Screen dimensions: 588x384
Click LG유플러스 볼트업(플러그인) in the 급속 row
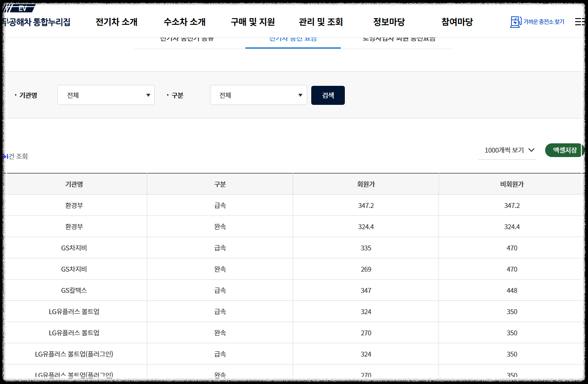74,354
